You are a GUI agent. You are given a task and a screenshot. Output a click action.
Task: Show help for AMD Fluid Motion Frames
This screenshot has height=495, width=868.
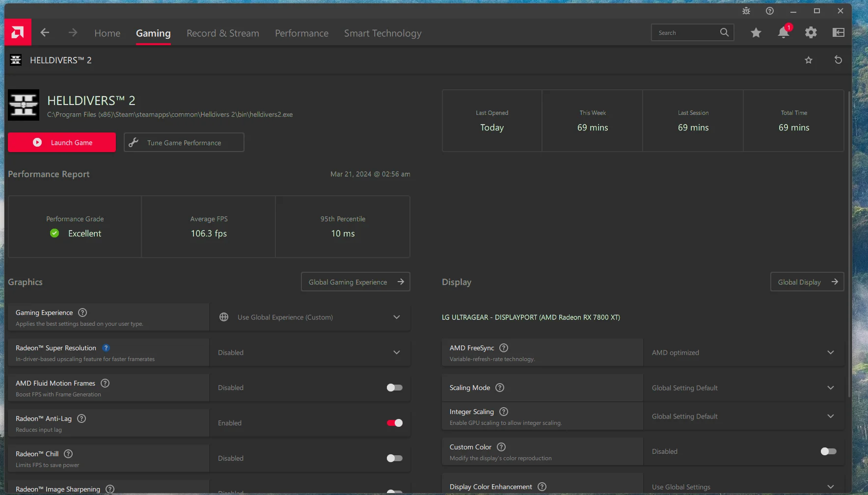(105, 383)
